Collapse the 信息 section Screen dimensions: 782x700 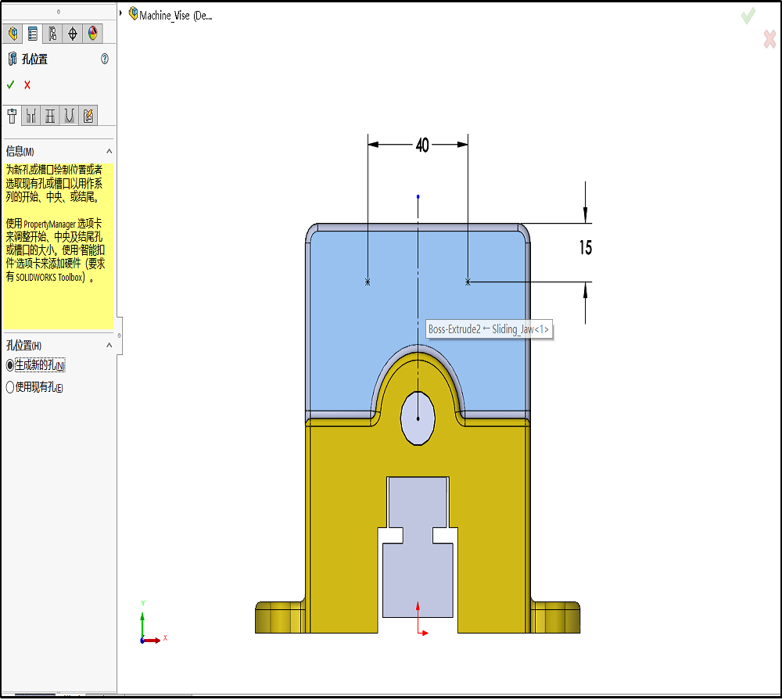click(x=109, y=151)
